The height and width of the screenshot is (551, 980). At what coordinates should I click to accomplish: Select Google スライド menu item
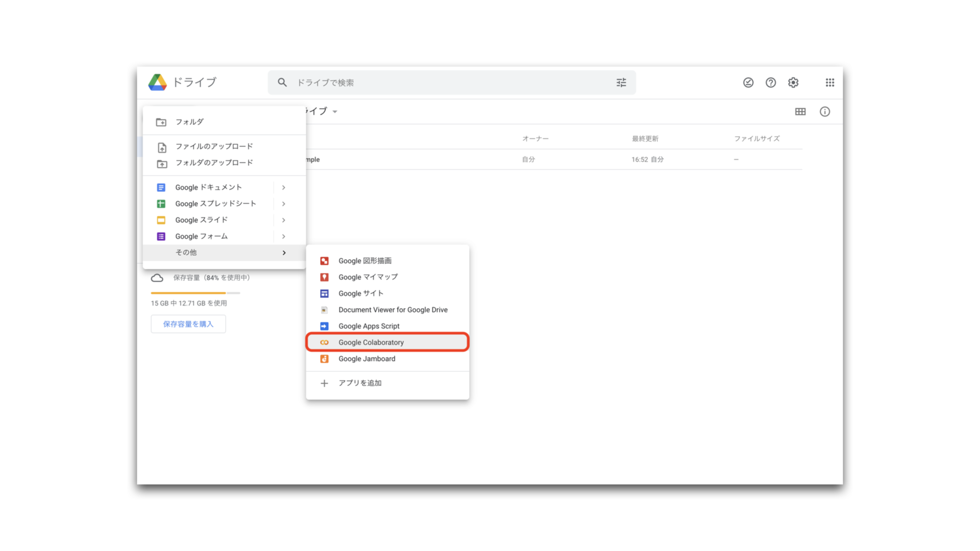point(225,220)
